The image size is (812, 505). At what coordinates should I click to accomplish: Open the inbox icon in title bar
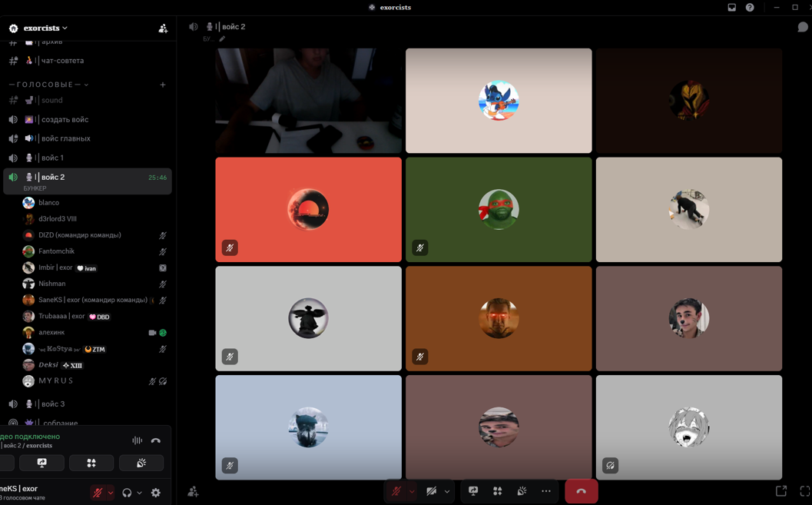click(x=732, y=7)
